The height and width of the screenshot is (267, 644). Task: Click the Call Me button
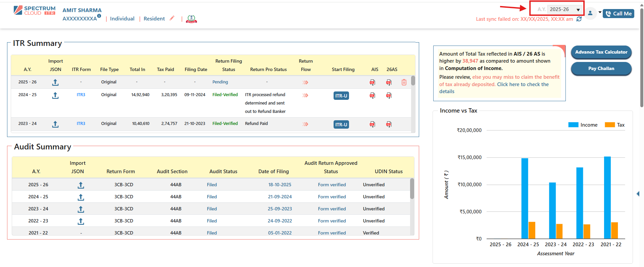pyautogui.click(x=618, y=14)
